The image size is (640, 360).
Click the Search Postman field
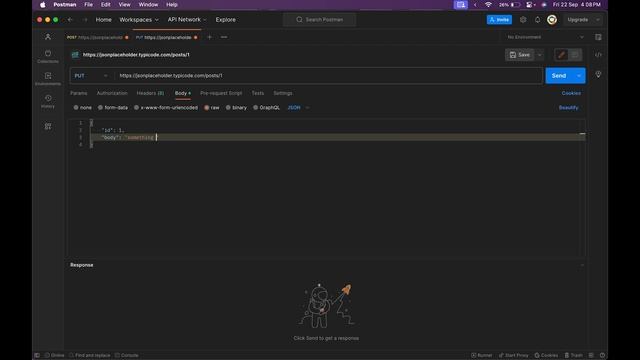[320, 20]
